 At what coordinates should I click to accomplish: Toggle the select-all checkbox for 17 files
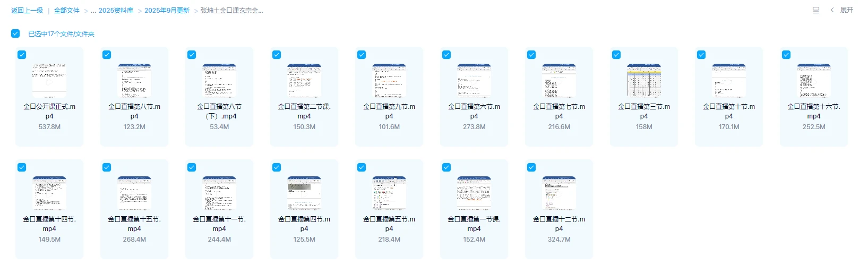tap(15, 33)
